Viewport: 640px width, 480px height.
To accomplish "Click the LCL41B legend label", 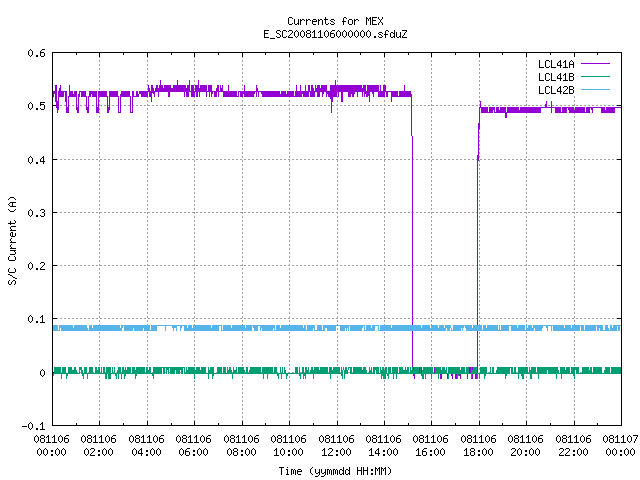I will [556, 77].
